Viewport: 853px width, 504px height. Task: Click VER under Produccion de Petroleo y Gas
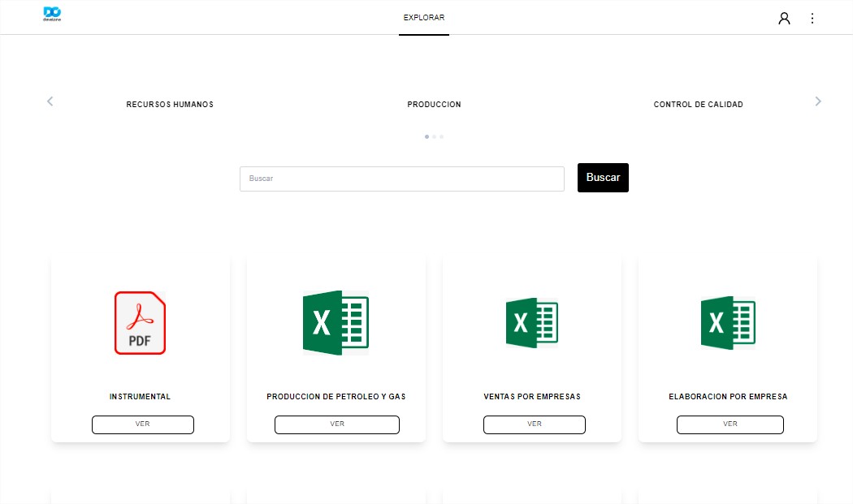tap(337, 424)
